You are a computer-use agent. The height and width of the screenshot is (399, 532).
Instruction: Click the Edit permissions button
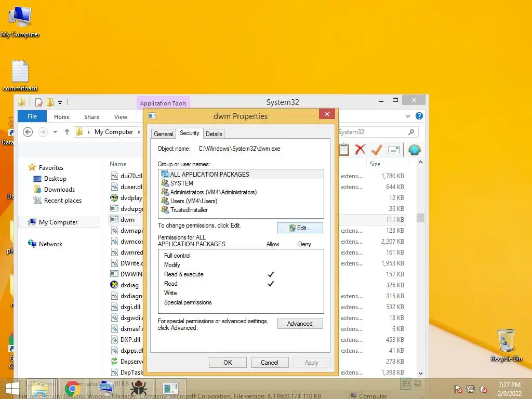point(300,228)
